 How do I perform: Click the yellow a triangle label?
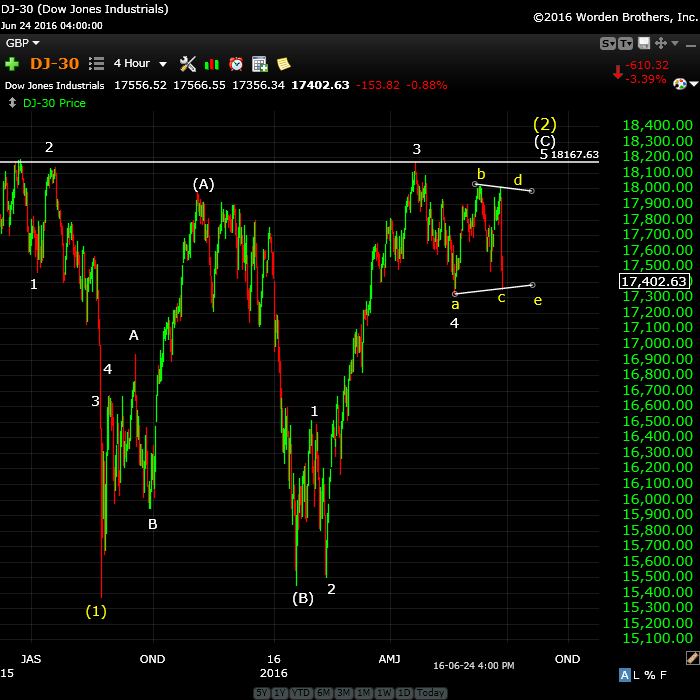coord(455,305)
